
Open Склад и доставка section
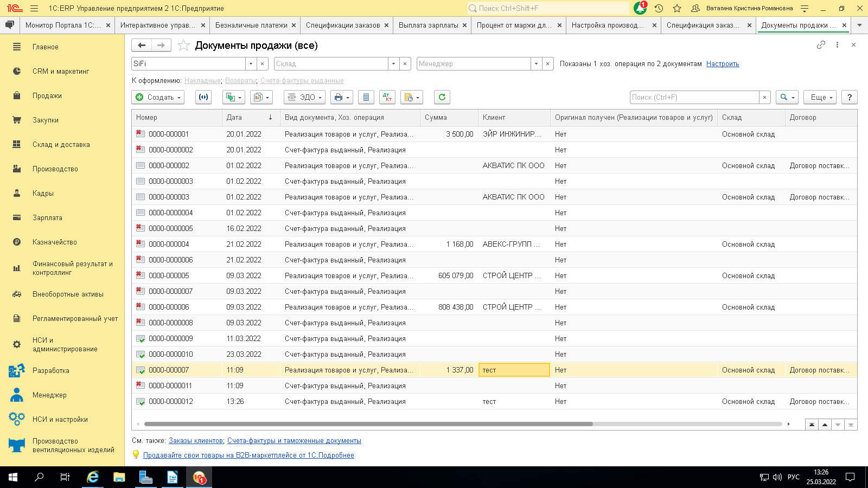(61, 145)
